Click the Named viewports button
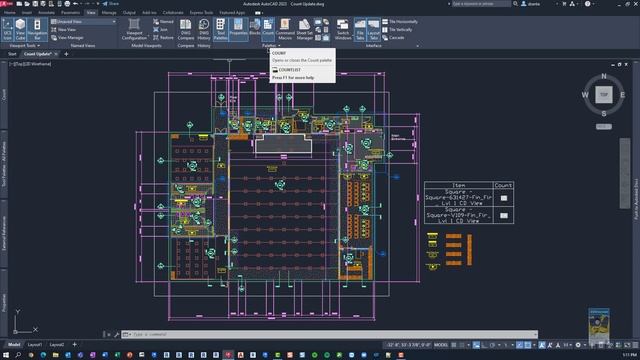The width and height of the screenshot is (640, 360). [x=163, y=21]
